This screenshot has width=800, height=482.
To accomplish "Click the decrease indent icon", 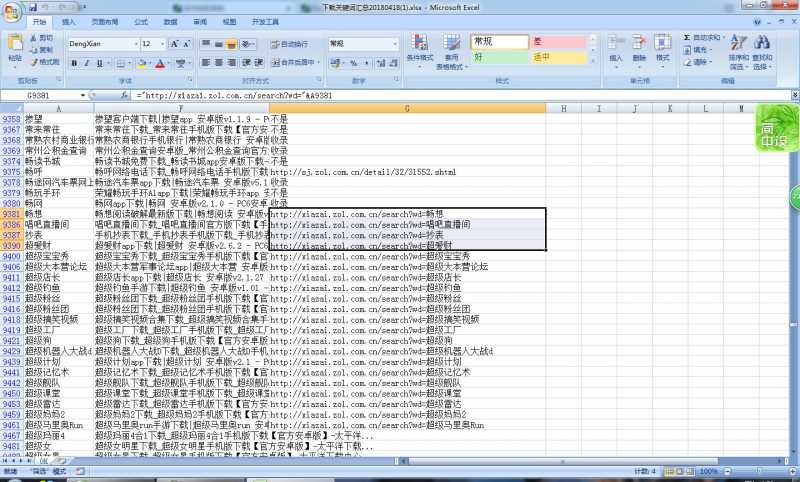I will [x=246, y=62].
